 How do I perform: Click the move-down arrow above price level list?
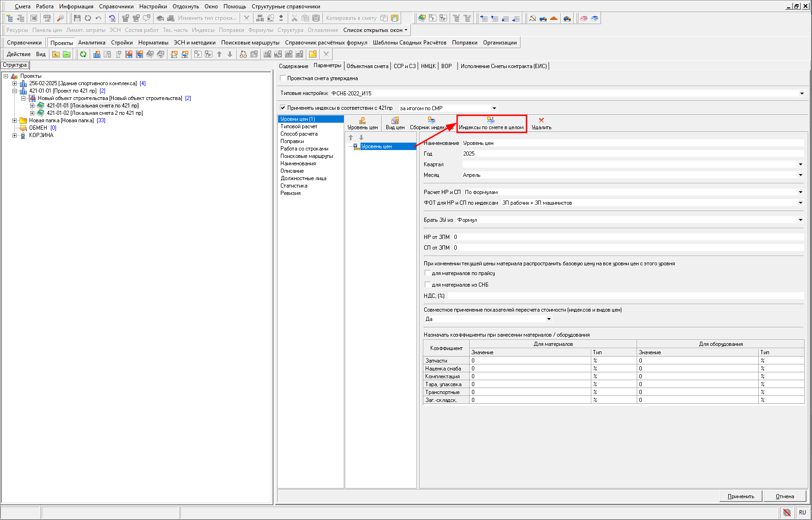point(361,138)
